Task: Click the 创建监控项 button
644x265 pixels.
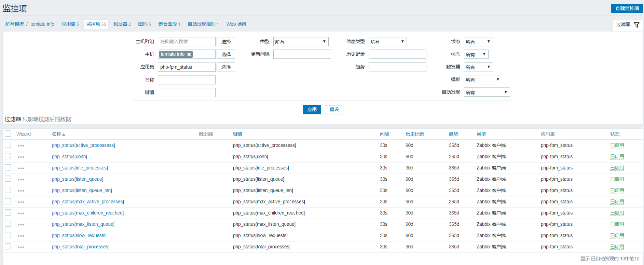Action: pos(627,9)
